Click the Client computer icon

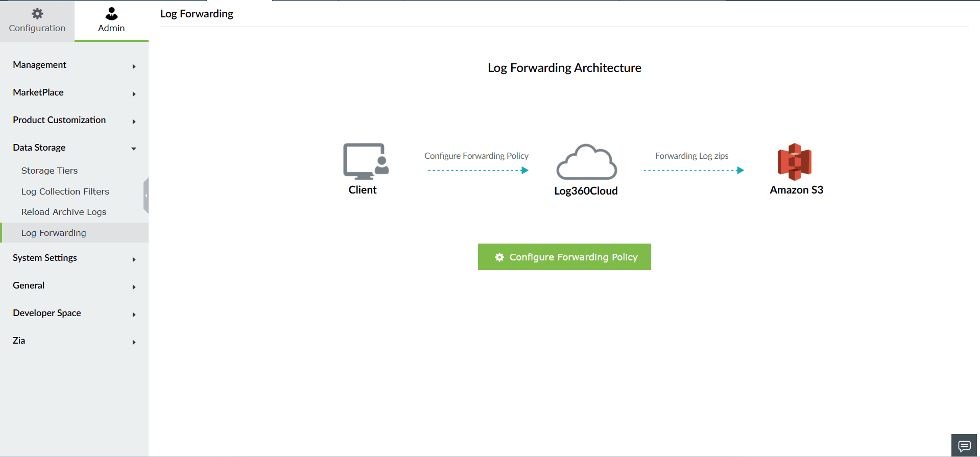366,161
